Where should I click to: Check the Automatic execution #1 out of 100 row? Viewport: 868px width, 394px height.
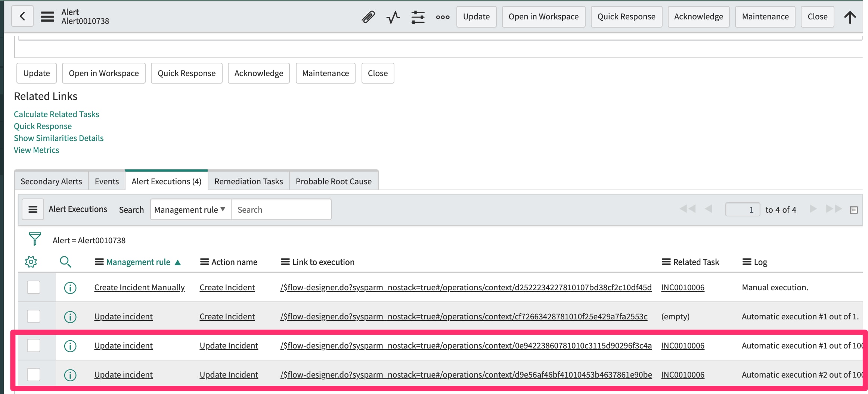(34, 346)
